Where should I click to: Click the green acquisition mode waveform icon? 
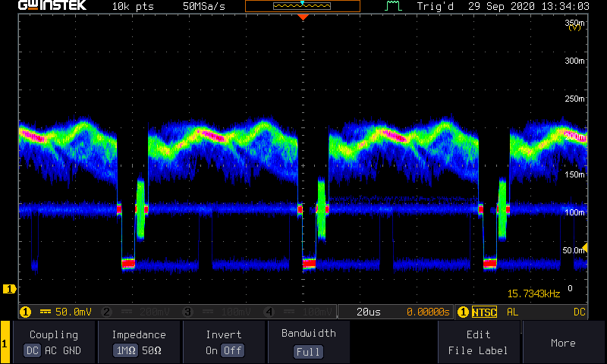coord(392,6)
